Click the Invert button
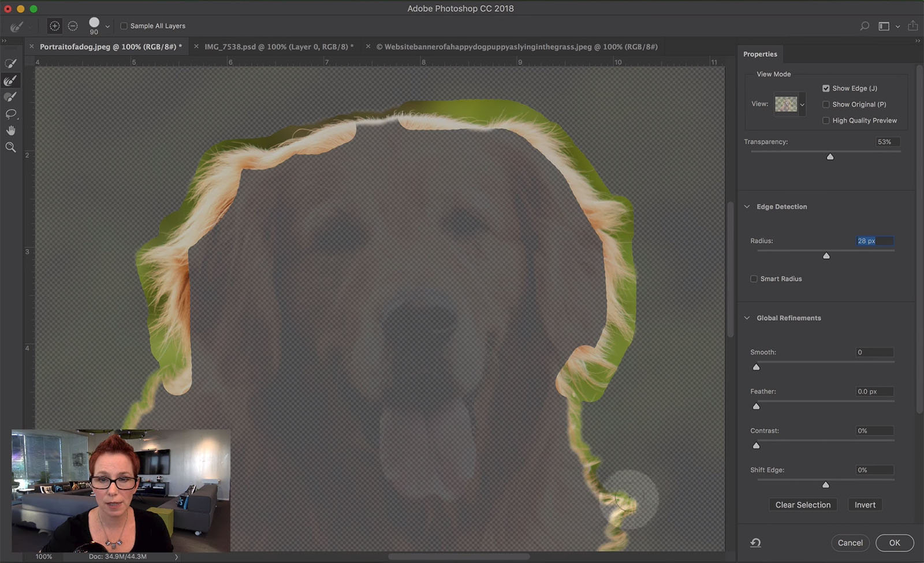The height and width of the screenshot is (563, 924). 865,504
